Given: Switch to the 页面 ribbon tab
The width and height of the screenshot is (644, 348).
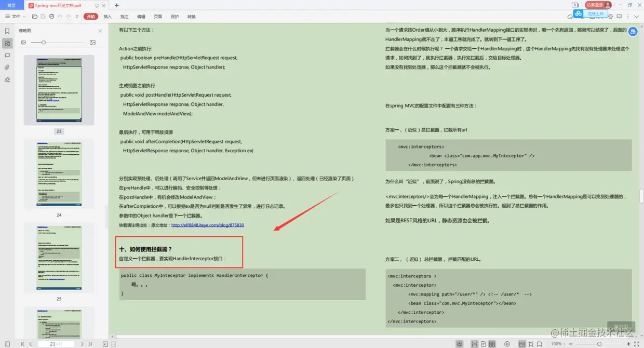Looking at the screenshot, I should coord(158,17).
